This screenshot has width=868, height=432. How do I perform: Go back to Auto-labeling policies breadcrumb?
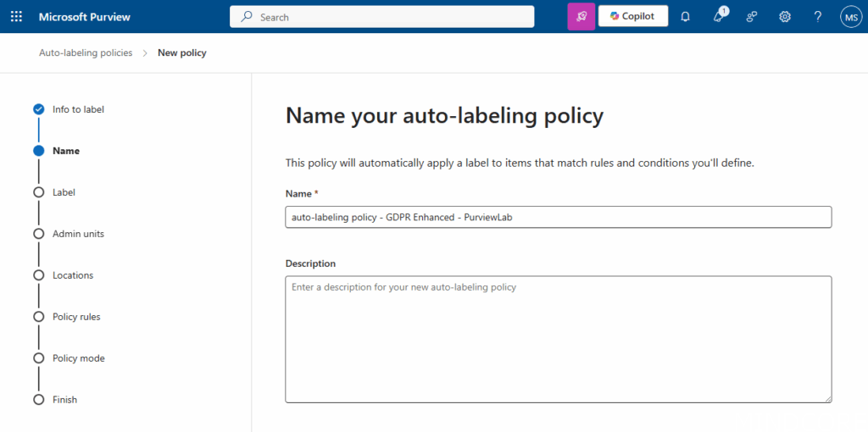pos(86,53)
